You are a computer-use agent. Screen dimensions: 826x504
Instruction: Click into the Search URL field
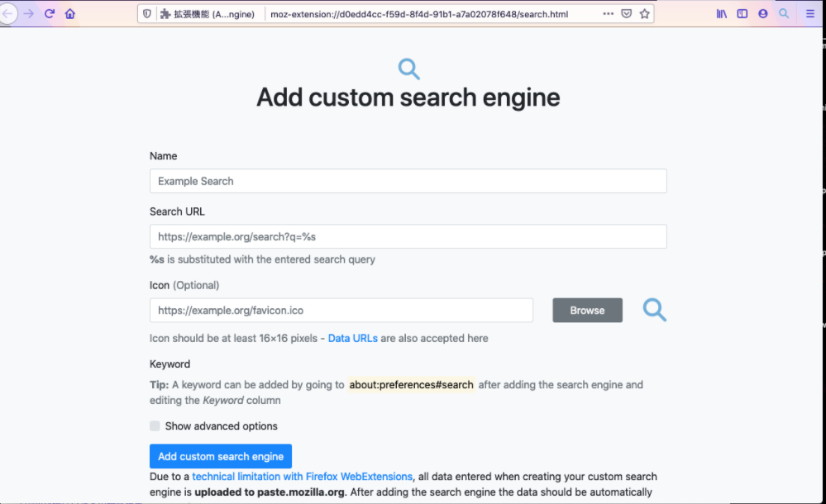[408, 236]
